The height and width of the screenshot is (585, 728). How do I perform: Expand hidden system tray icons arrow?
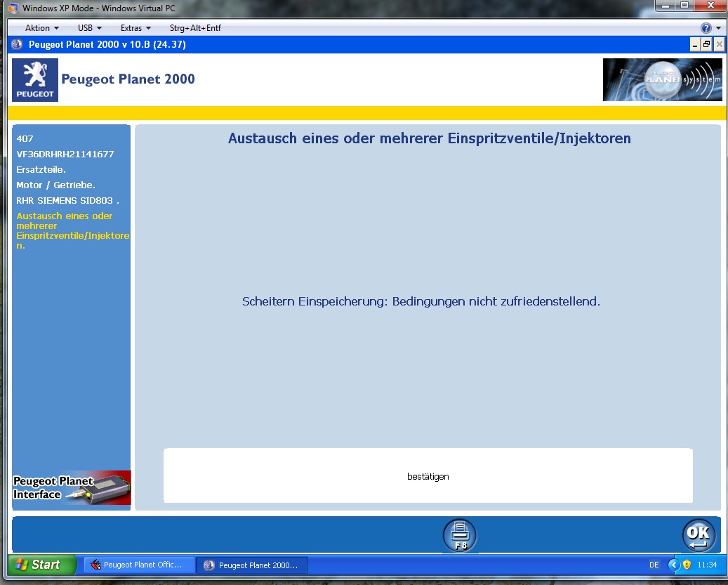pyautogui.click(x=674, y=565)
